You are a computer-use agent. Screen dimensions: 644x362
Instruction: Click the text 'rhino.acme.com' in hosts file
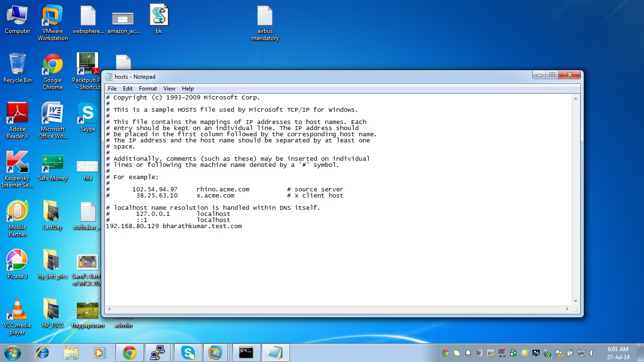click(223, 189)
